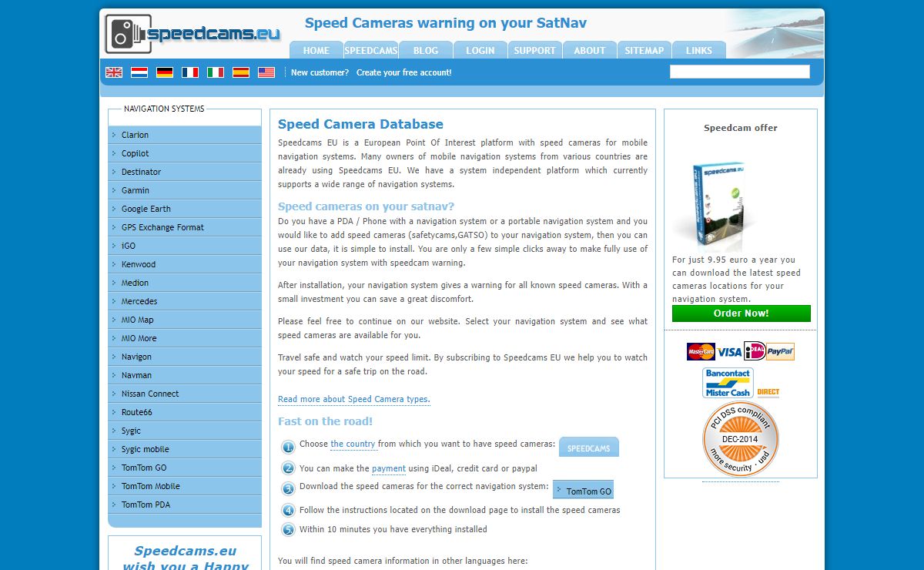The width and height of the screenshot is (924, 570).
Task: Switch language with the UK flag
Action: click(x=114, y=72)
